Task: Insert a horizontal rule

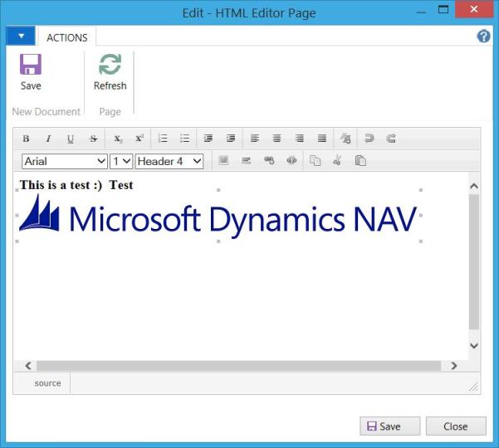Action: 246,161
